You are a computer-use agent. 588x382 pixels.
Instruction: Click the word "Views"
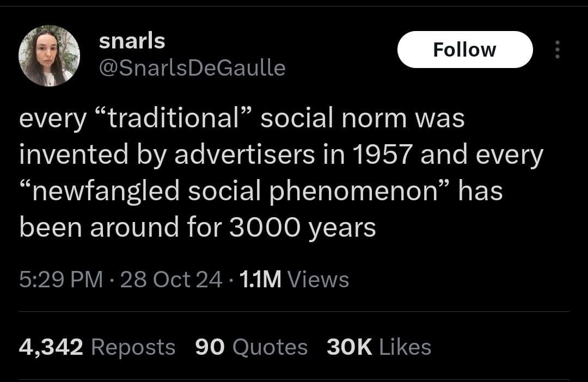click(x=318, y=280)
